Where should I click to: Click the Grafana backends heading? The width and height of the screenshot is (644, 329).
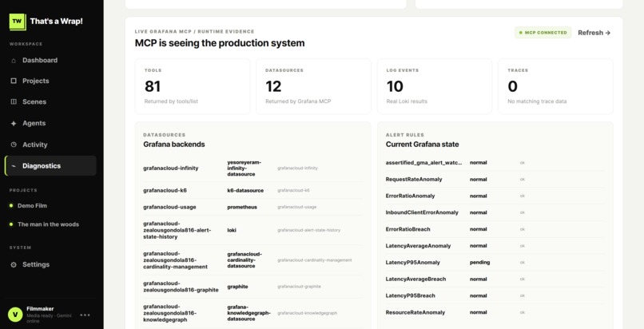pos(173,145)
